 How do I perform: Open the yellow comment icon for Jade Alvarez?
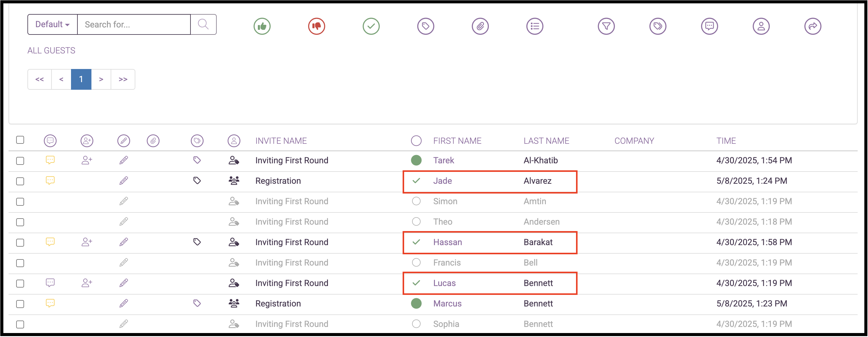pos(50,180)
